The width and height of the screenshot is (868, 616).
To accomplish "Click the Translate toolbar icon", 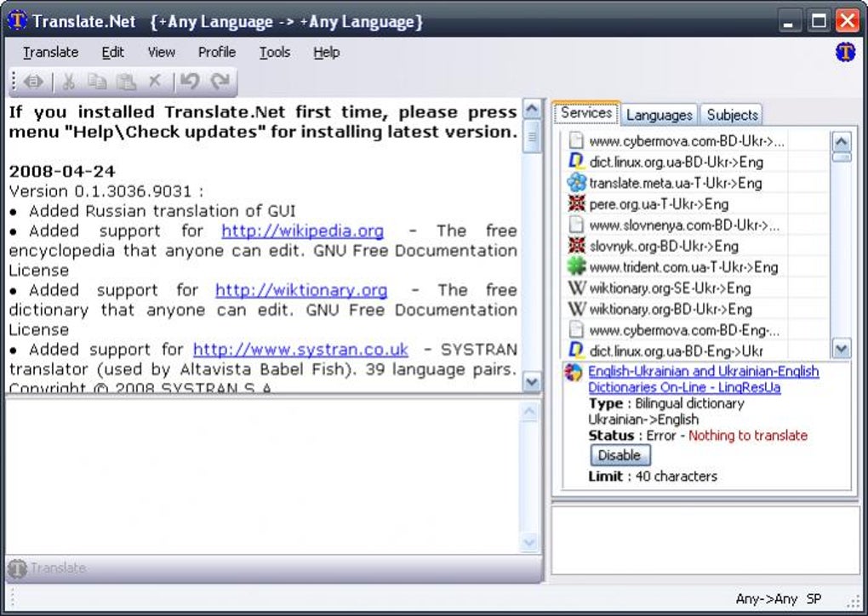I will [x=34, y=82].
